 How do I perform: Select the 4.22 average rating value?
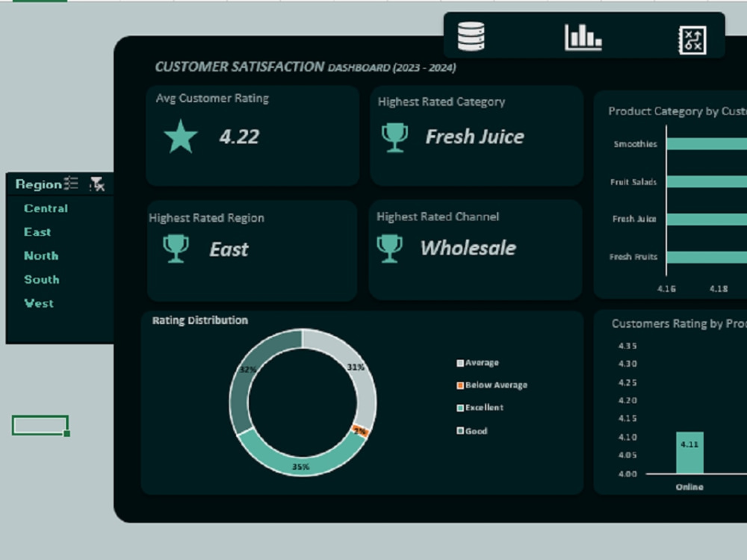coord(239,137)
